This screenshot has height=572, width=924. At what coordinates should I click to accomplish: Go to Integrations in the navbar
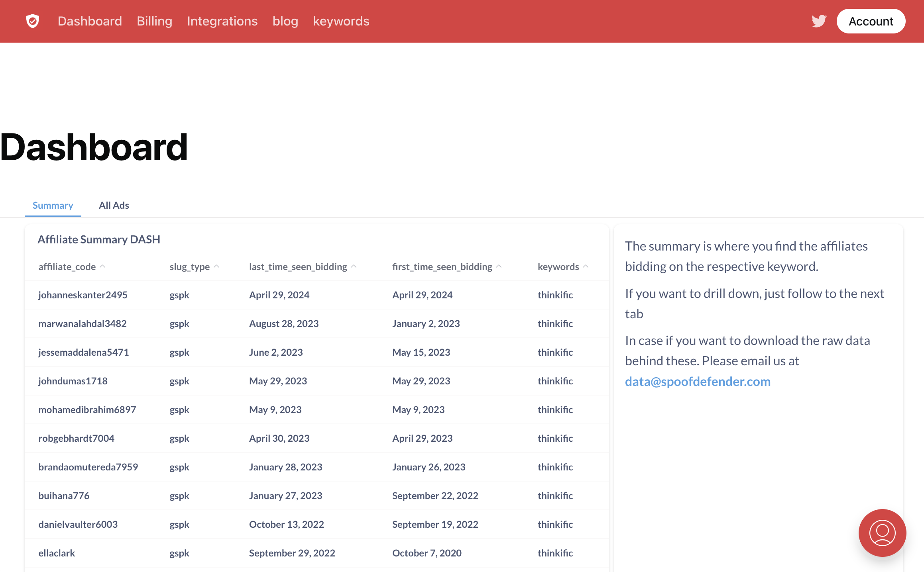[222, 21]
